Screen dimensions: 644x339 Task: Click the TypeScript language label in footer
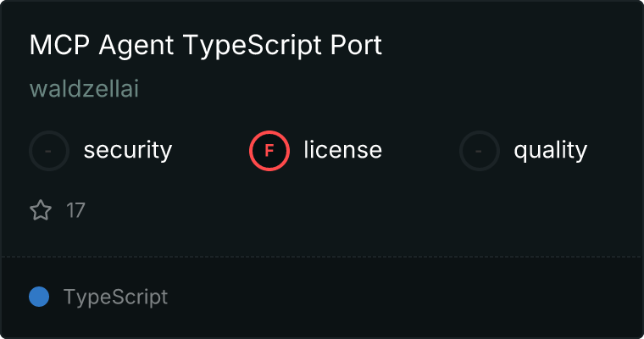(x=115, y=297)
